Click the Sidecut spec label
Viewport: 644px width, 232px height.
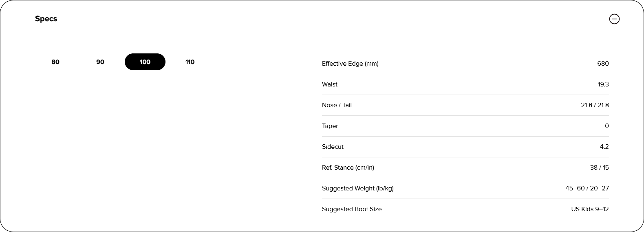pyautogui.click(x=333, y=147)
